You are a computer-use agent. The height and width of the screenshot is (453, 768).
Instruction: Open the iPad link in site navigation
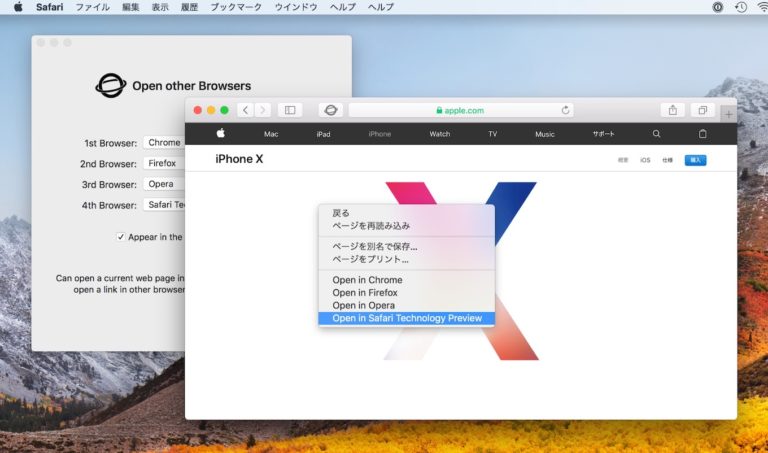pos(323,134)
